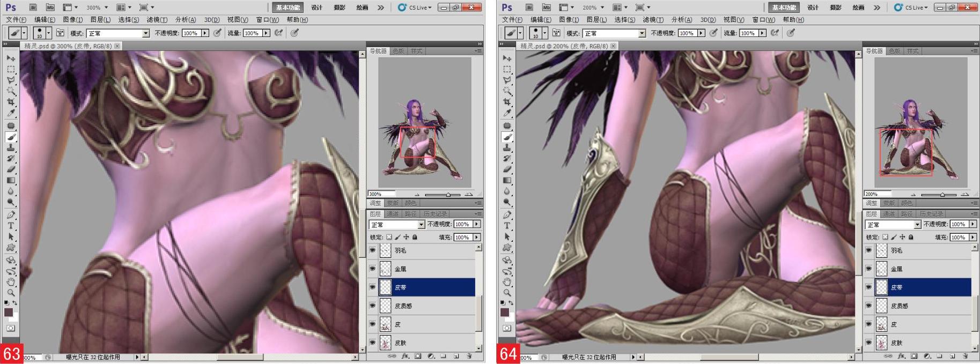
Task: Hide the 皮质感 layer in right window
Action: point(868,306)
